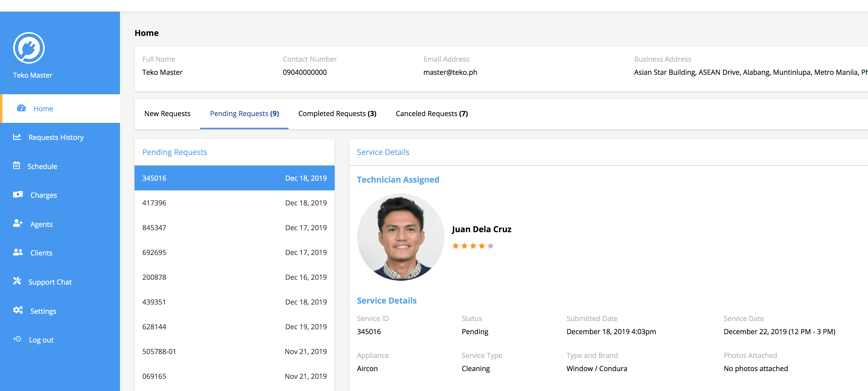Click the Teko plug logo

(x=29, y=48)
